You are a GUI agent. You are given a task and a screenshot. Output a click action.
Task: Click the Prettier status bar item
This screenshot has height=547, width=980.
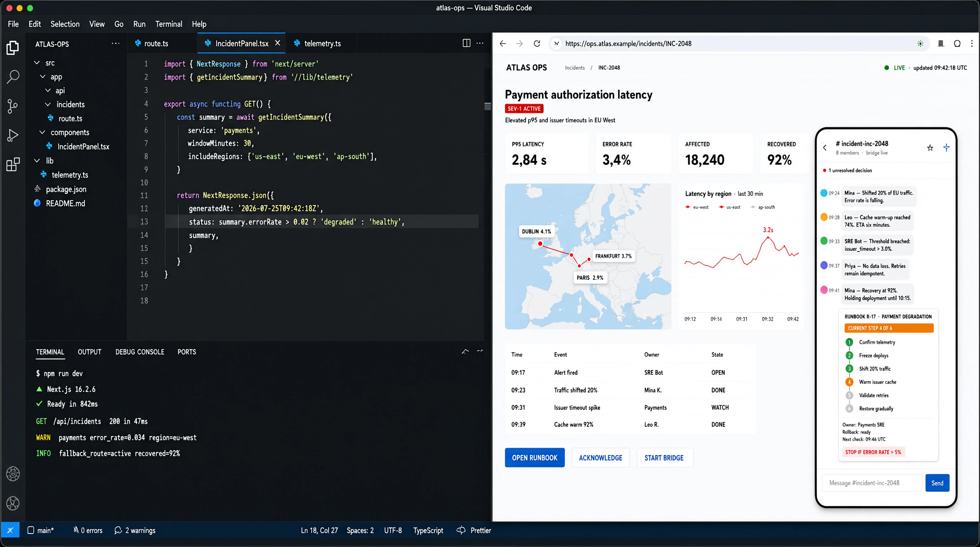474,530
